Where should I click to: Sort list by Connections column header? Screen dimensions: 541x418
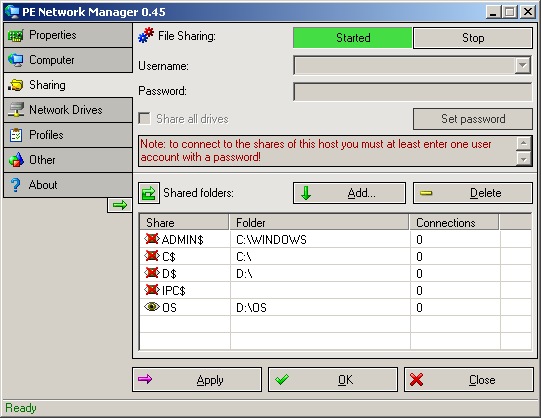tap(454, 222)
